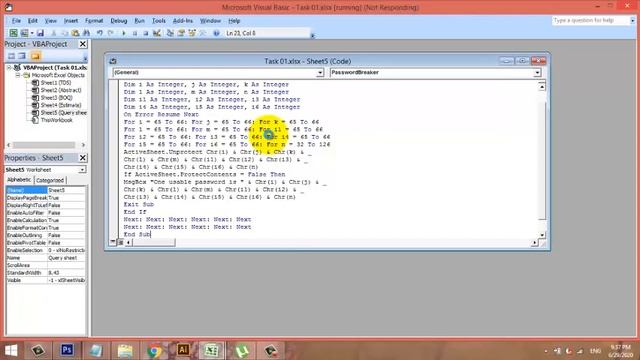This screenshot has height=360, width=640.
Task: Click the Run Sub play icon
Action: coord(124,33)
